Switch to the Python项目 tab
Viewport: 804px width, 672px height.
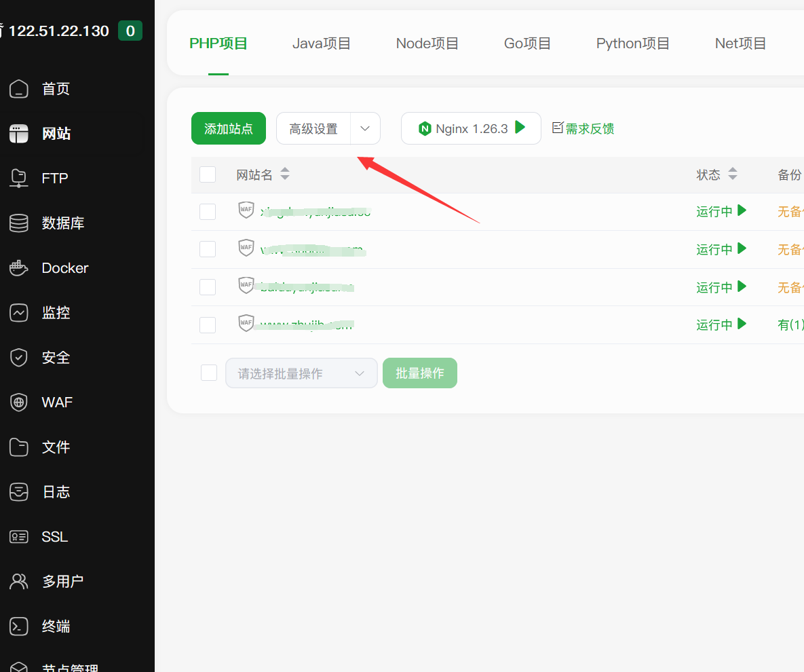(633, 43)
